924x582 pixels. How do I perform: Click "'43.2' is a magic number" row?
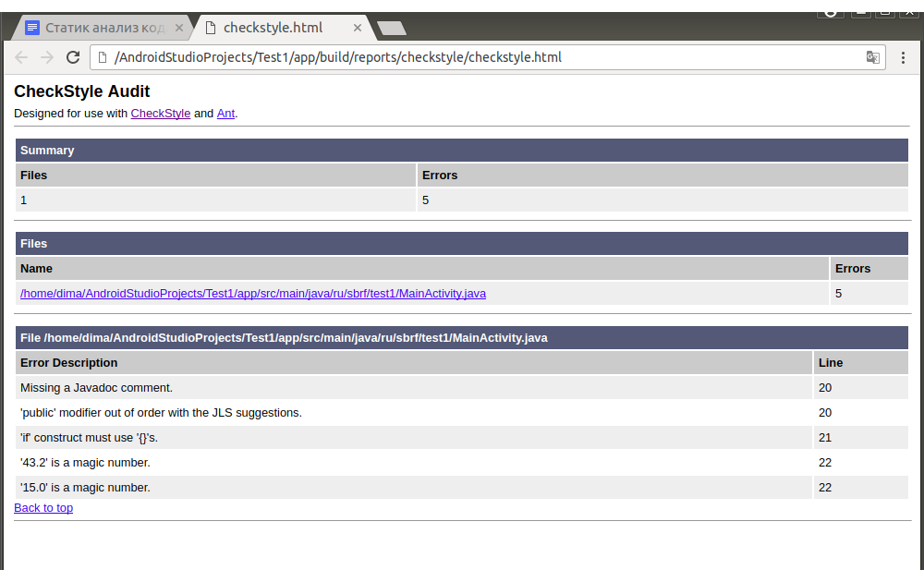[x=414, y=463]
